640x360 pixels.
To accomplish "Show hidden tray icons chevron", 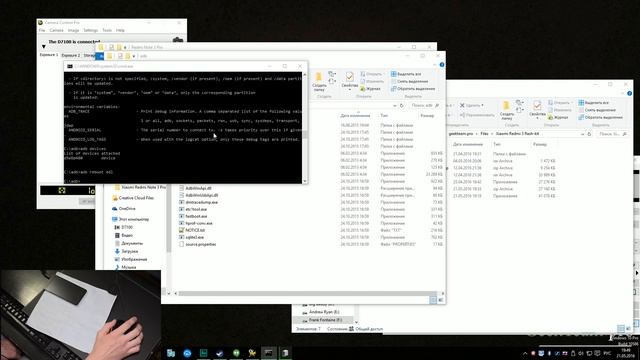I will pos(525,353).
